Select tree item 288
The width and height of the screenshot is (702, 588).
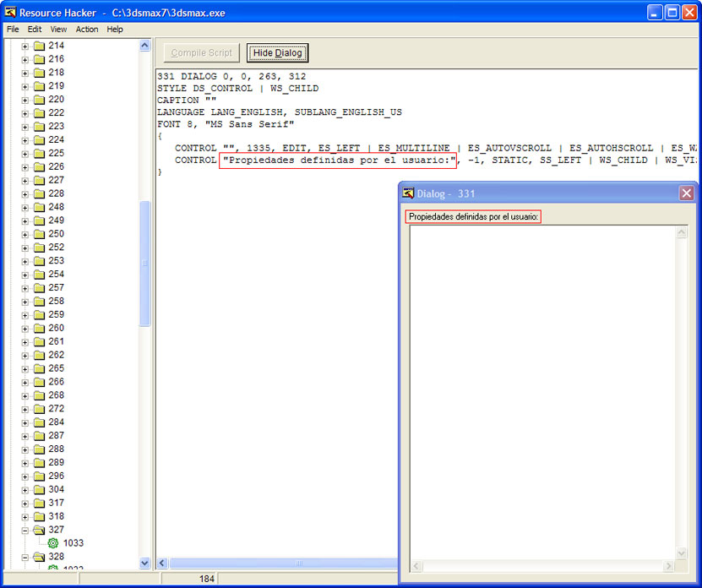tap(57, 449)
